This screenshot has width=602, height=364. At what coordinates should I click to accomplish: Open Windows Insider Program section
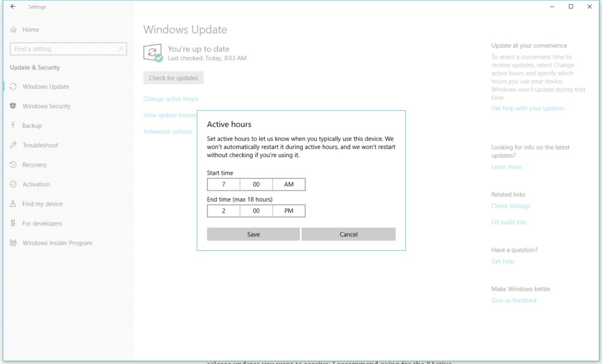(57, 243)
